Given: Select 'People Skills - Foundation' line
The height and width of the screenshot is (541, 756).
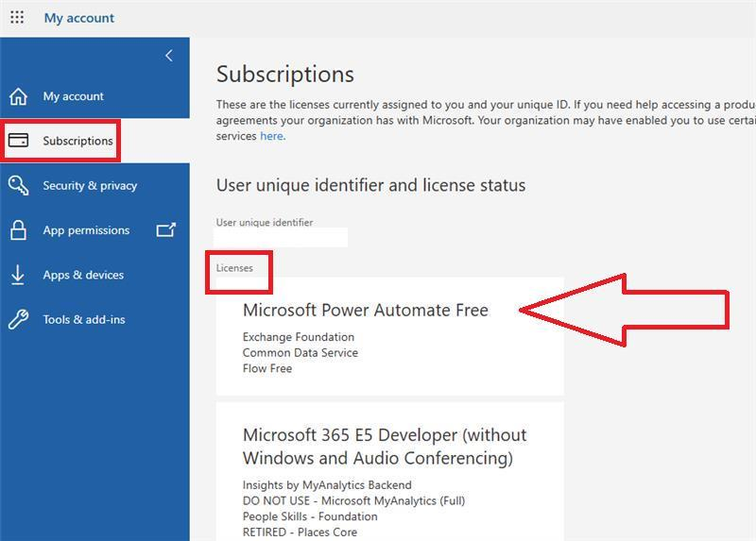Looking at the screenshot, I should 310,516.
